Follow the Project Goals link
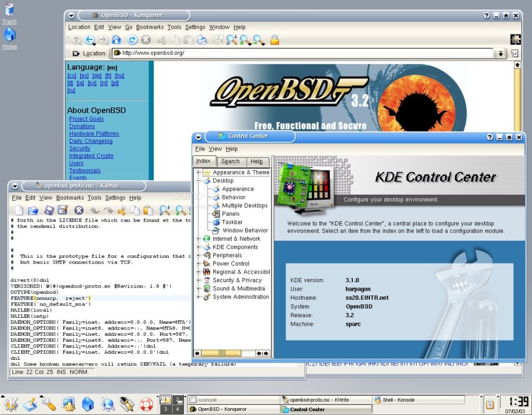532x415 pixels. [86, 119]
